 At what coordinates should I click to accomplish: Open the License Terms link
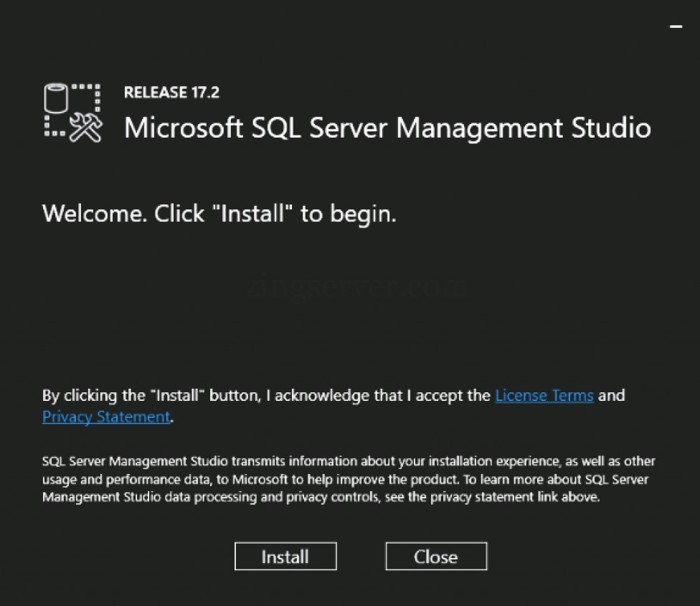[x=544, y=395]
